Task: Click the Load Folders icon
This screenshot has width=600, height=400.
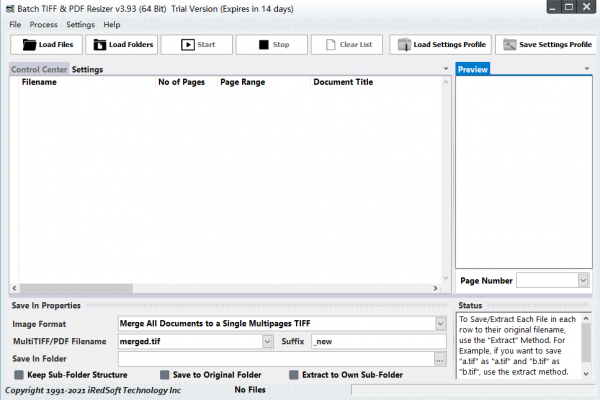Action: [x=100, y=45]
